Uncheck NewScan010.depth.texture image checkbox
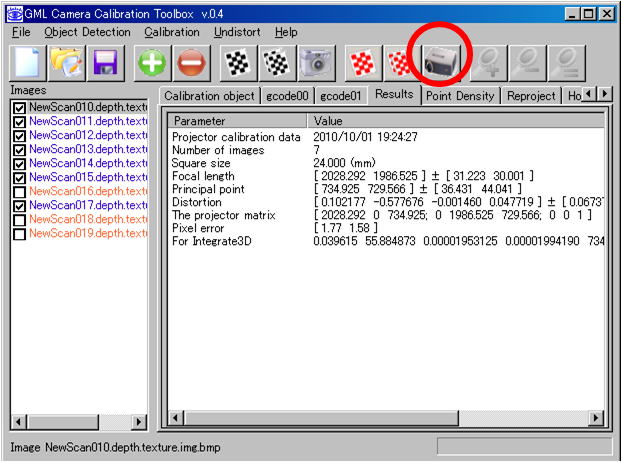The width and height of the screenshot is (622, 462). 19,107
